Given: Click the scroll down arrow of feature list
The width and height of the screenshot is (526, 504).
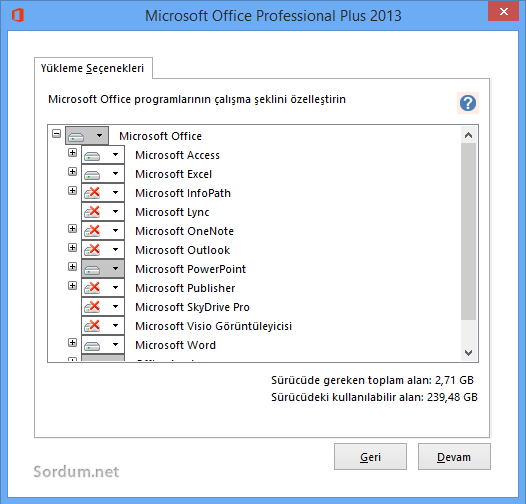Looking at the screenshot, I should [x=469, y=353].
